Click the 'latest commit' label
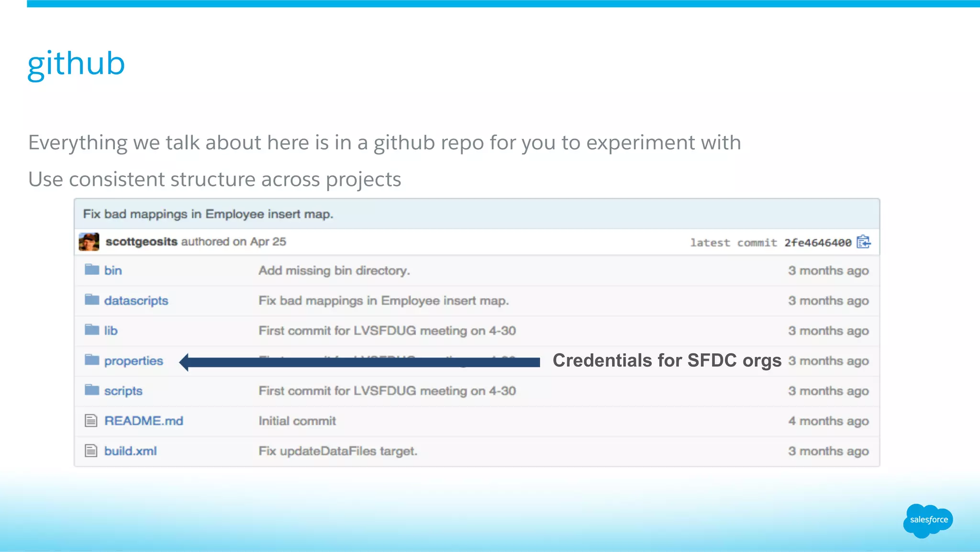Image resolution: width=980 pixels, height=552 pixels. pyautogui.click(x=734, y=243)
